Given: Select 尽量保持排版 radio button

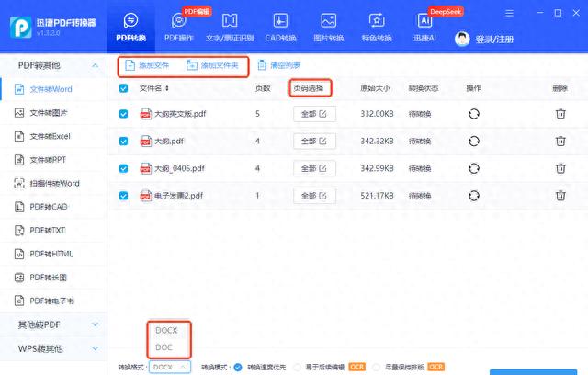Looking at the screenshot, I should (x=377, y=367).
